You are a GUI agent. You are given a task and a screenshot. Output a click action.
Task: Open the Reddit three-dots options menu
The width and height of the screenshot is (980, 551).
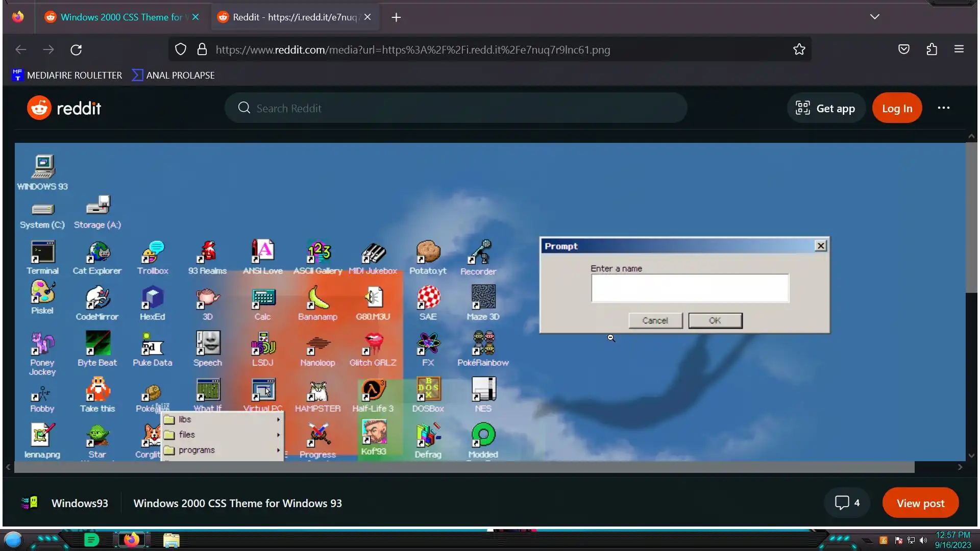943,108
